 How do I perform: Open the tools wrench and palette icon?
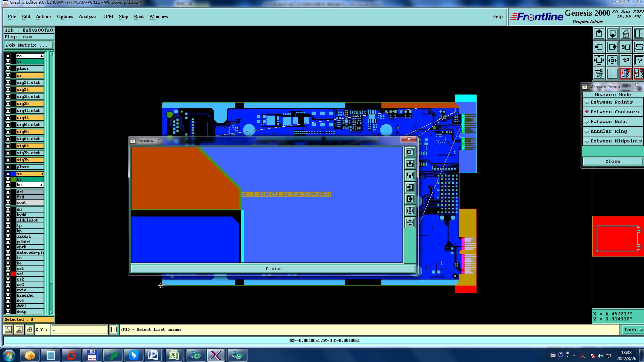tap(599, 74)
